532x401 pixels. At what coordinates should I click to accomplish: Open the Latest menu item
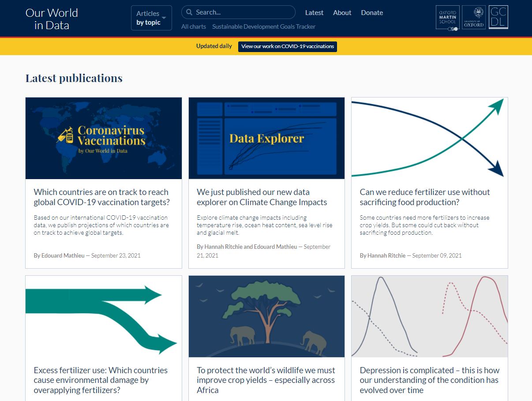point(314,13)
